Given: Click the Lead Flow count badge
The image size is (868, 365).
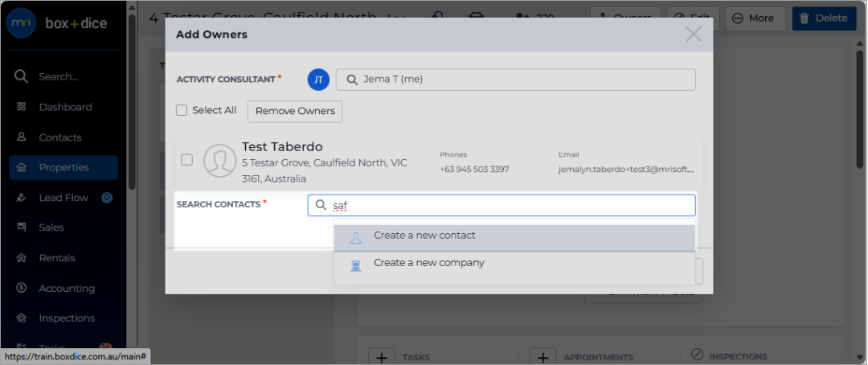Looking at the screenshot, I should [x=107, y=197].
